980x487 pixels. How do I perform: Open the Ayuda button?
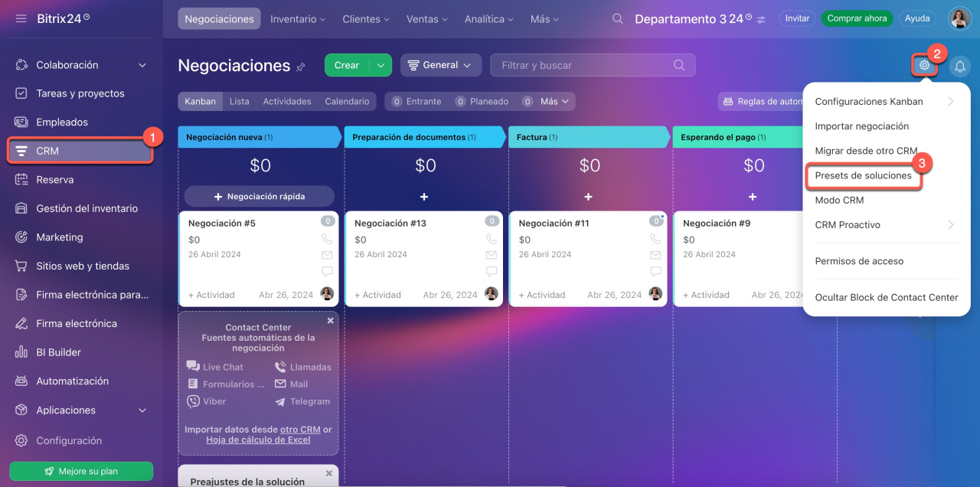coord(917,18)
